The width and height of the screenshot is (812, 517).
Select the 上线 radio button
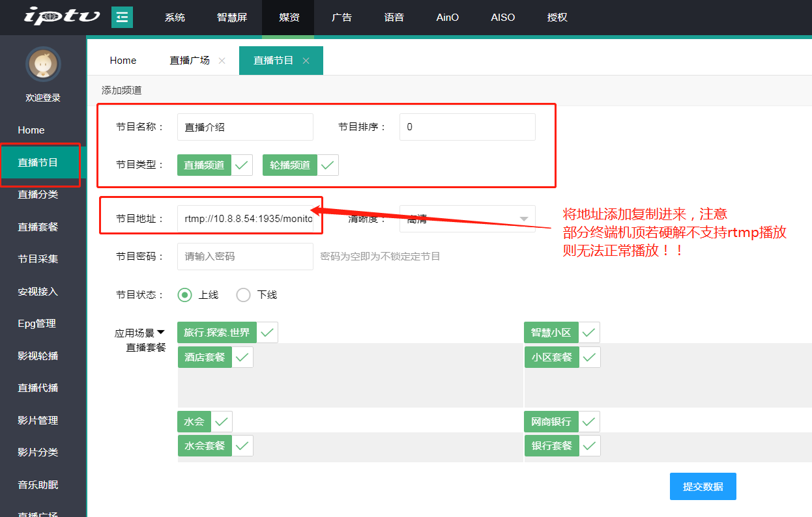pyautogui.click(x=185, y=295)
